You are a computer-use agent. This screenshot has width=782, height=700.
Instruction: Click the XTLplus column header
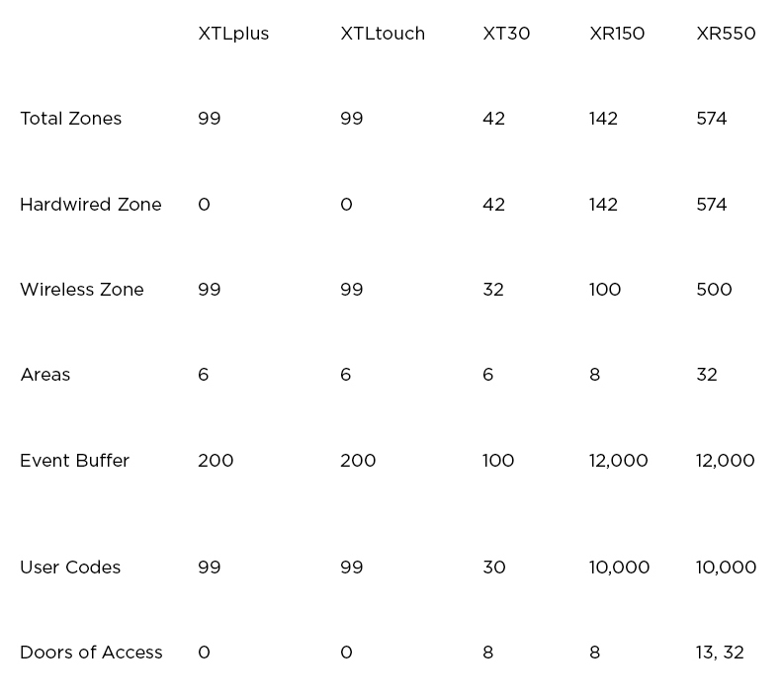click(x=233, y=34)
